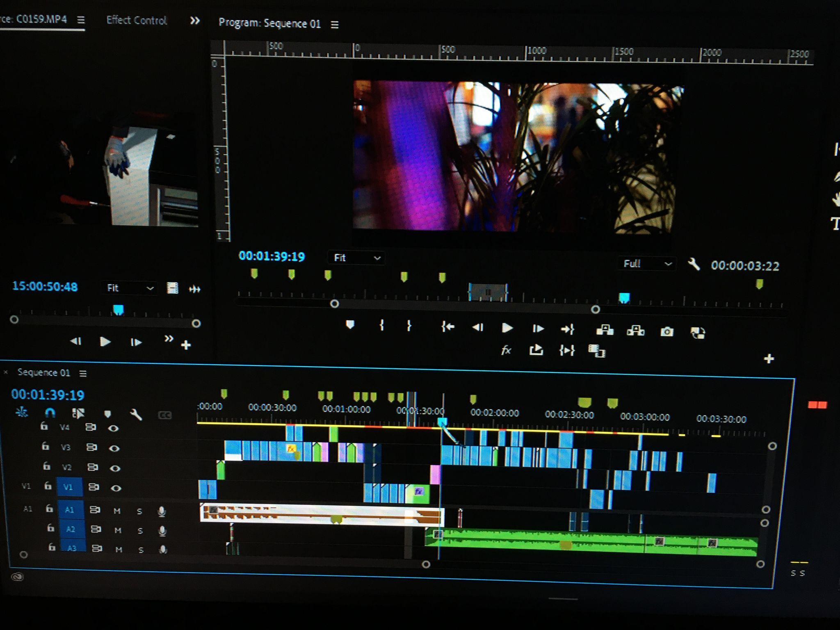Click the Lift button in Program monitor
Viewport: 840px width, 630px height.
tap(605, 330)
